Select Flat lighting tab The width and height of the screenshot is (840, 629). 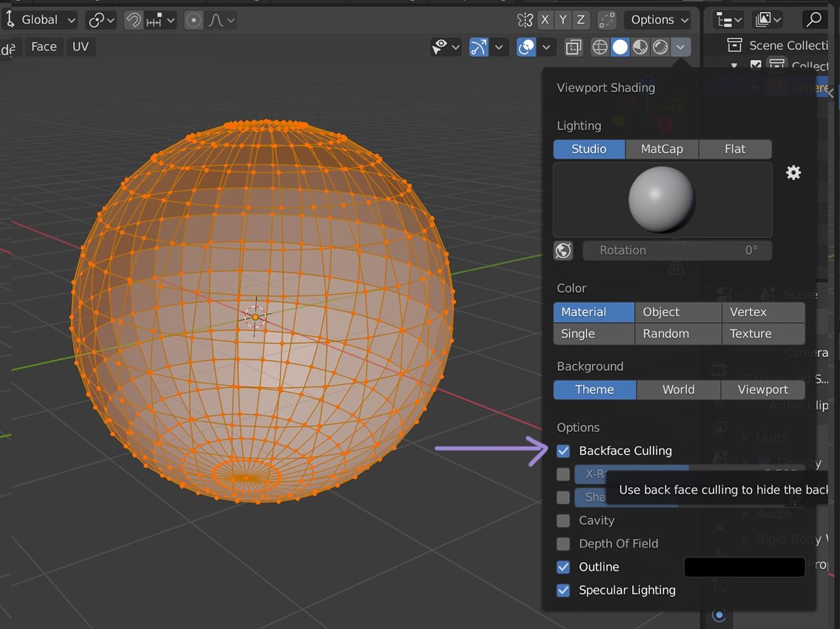[735, 149]
